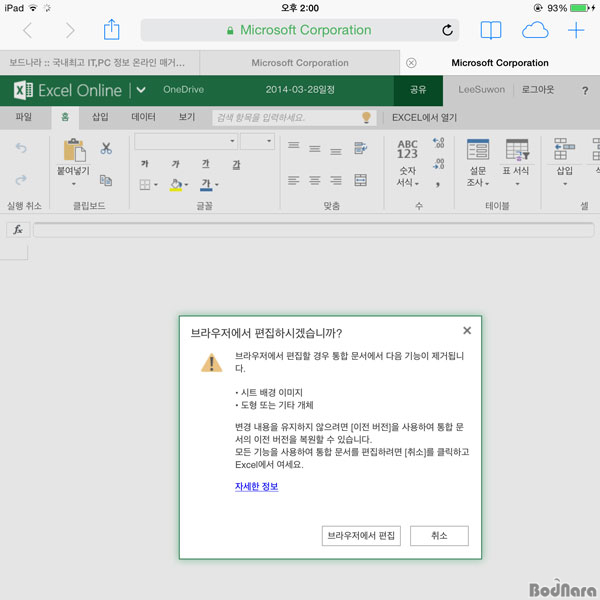Center text horizontally
600x600 pixels.
click(315, 180)
